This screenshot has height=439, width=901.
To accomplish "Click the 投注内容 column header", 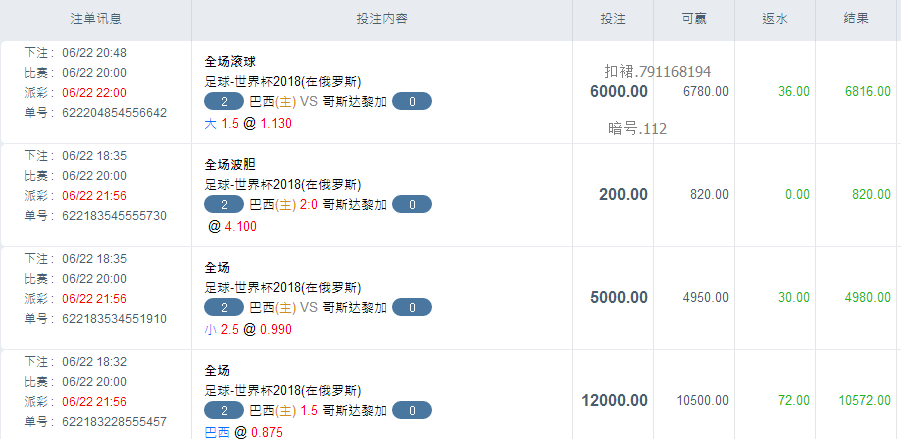I will click(381, 19).
